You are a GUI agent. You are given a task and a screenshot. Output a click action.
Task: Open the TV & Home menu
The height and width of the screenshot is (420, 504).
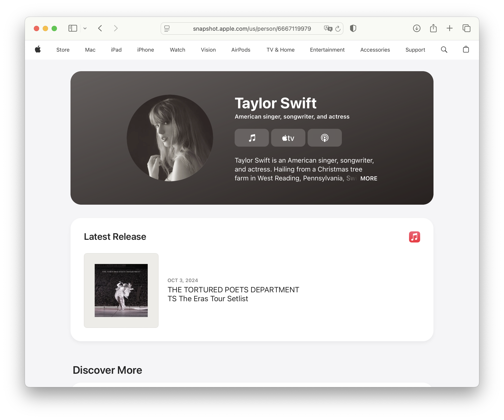pos(280,50)
